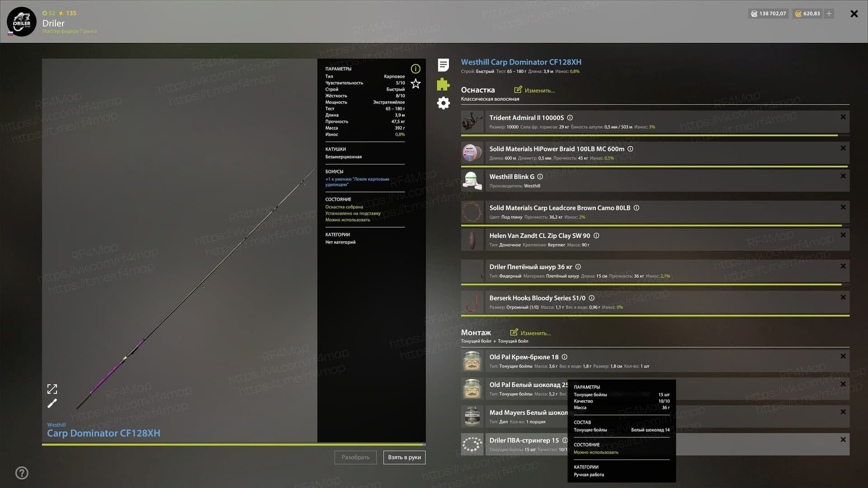This screenshot has width=868, height=488.
Task: Remove Driler ПВА-стрингер 15 item
Action: point(843,440)
